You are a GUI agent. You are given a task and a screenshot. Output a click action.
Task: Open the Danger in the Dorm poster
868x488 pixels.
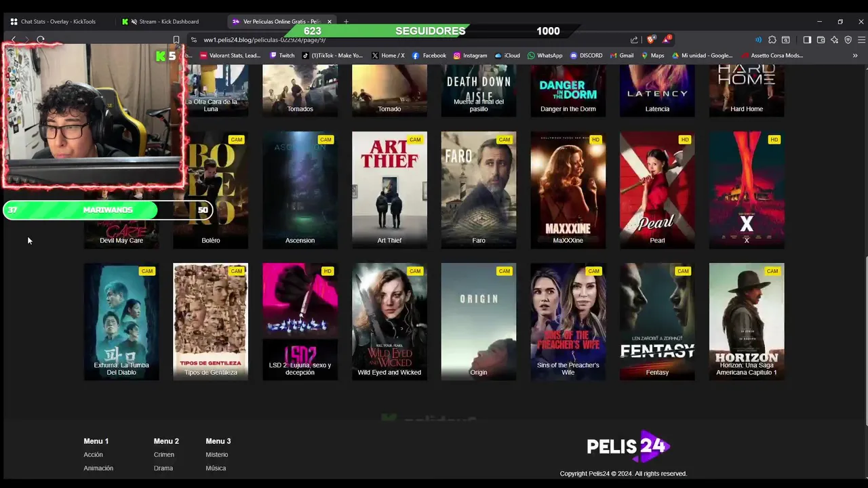click(x=568, y=91)
